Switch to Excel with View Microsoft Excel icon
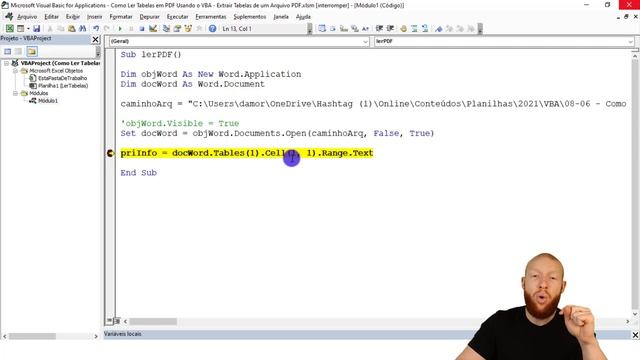Image resolution: width=640 pixels, height=360 pixels. (9, 29)
